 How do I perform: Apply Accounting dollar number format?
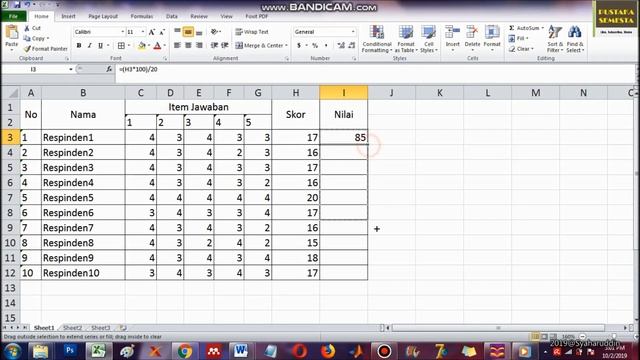[x=299, y=45]
